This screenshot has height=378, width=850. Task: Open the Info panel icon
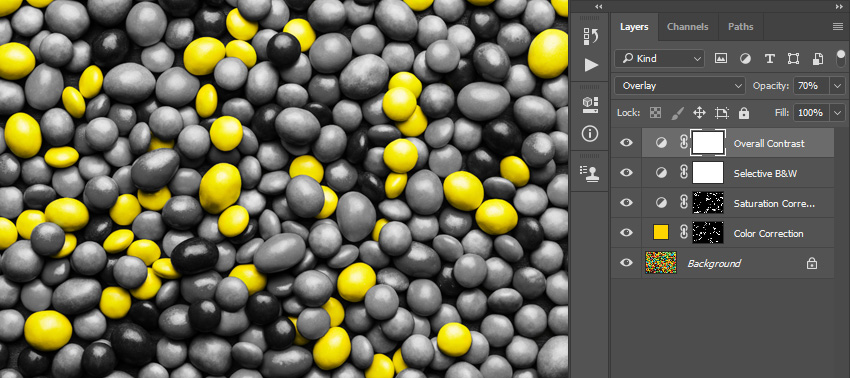[x=591, y=133]
